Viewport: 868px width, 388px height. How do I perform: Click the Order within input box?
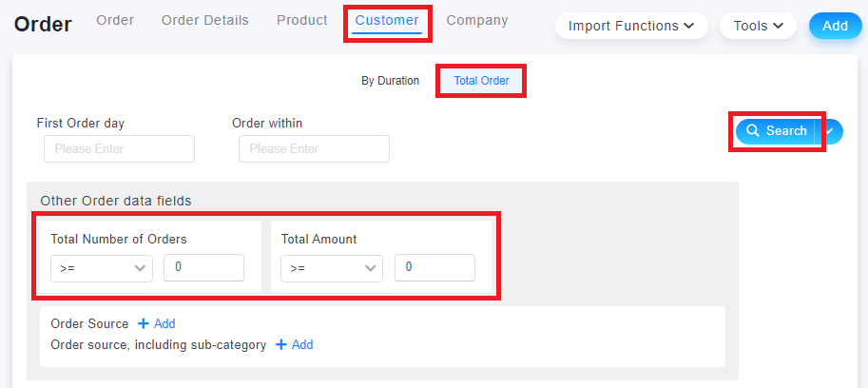[314, 149]
